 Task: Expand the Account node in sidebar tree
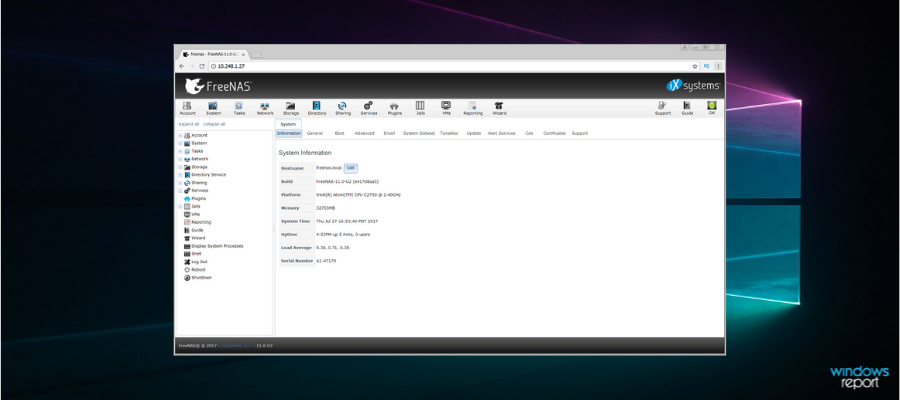pos(180,135)
